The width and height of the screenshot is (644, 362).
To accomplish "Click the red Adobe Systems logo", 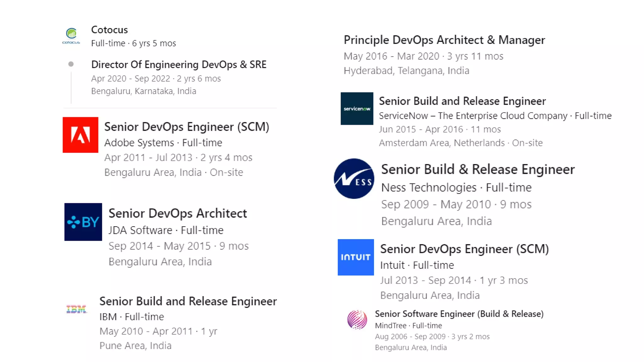I will coord(80,135).
